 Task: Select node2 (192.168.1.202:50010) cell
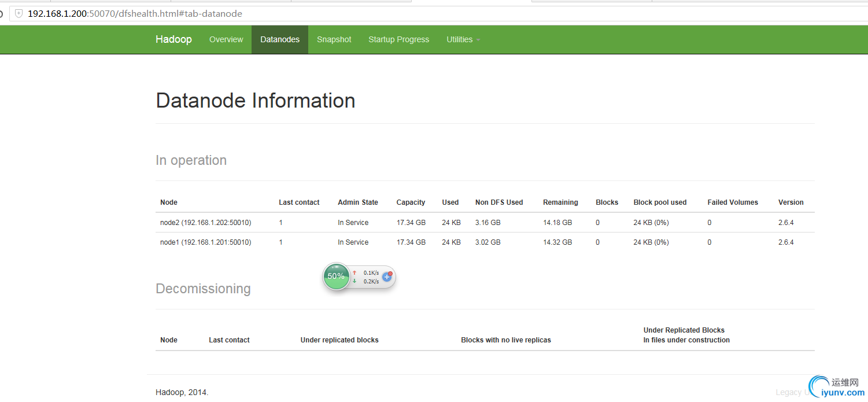click(206, 223)
